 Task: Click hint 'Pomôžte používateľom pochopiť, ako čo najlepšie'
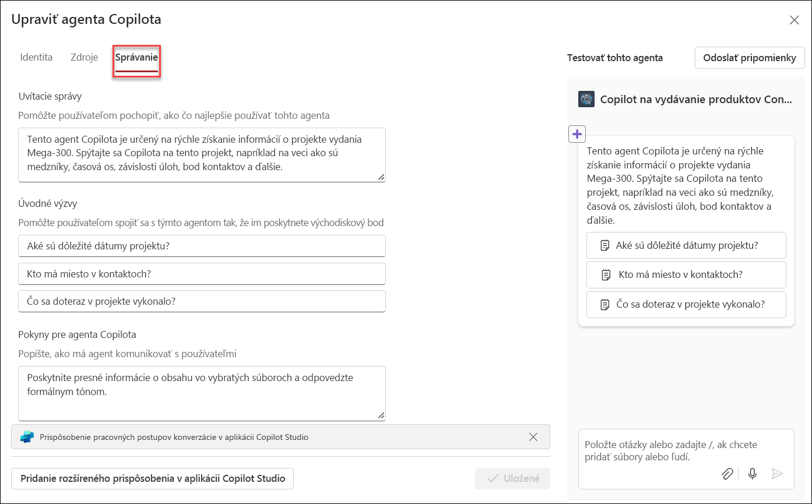174,115
